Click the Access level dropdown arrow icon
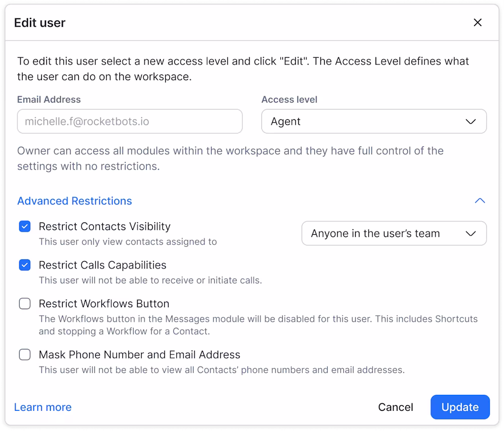This screenshot has height=431, width=504. [471, 122]
